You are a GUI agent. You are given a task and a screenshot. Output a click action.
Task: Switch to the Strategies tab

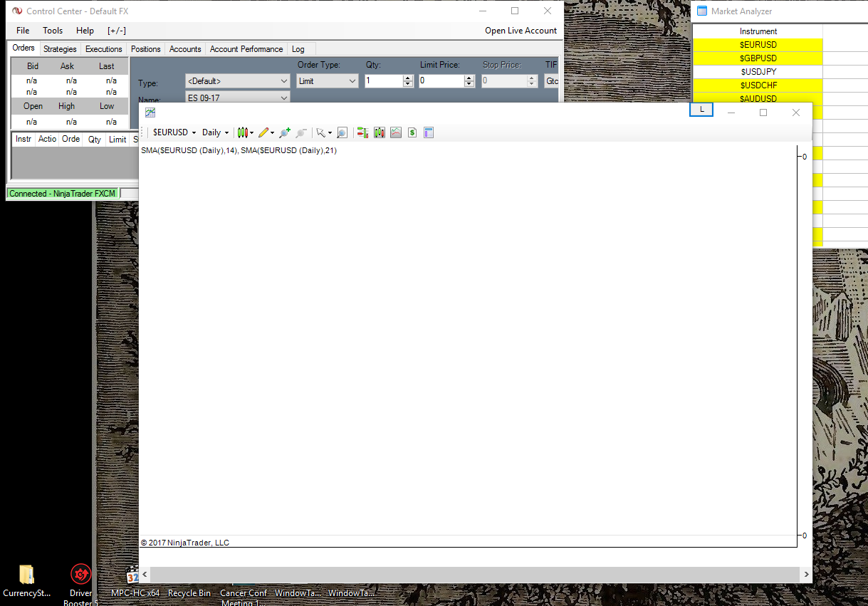pyautogui.click(x=60, y=49)
